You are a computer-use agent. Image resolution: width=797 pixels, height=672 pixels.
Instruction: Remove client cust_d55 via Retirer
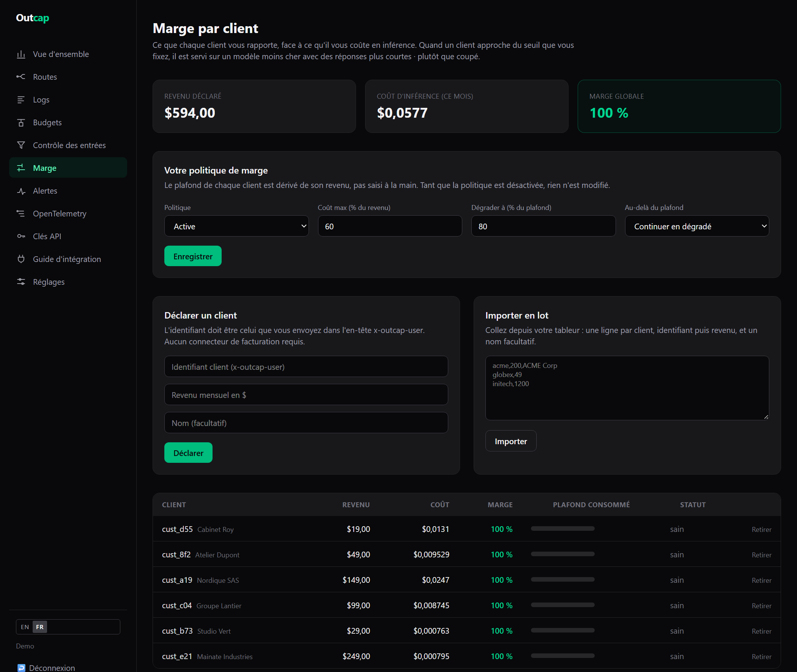pos(761,529)
